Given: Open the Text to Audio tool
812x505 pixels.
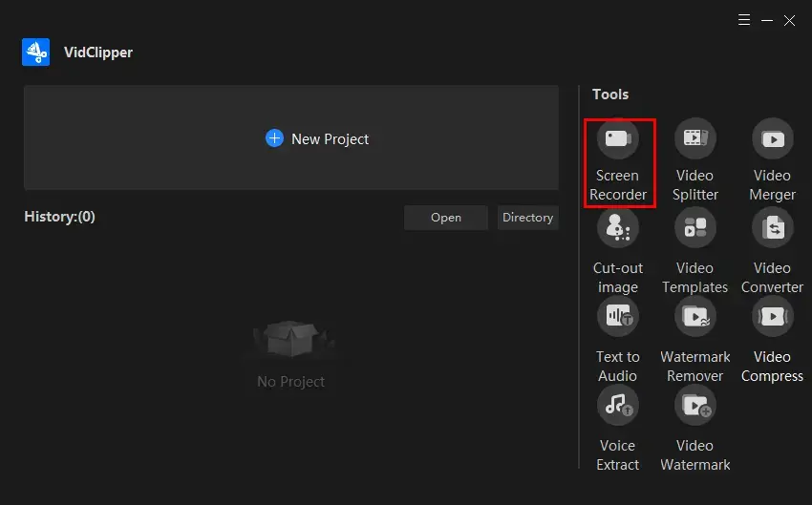Looking at the screenshot, I should click(x=618, y=318).
